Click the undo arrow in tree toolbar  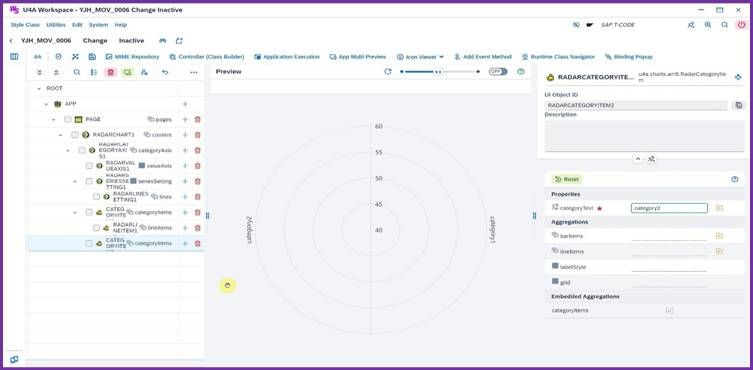(165, 72)
